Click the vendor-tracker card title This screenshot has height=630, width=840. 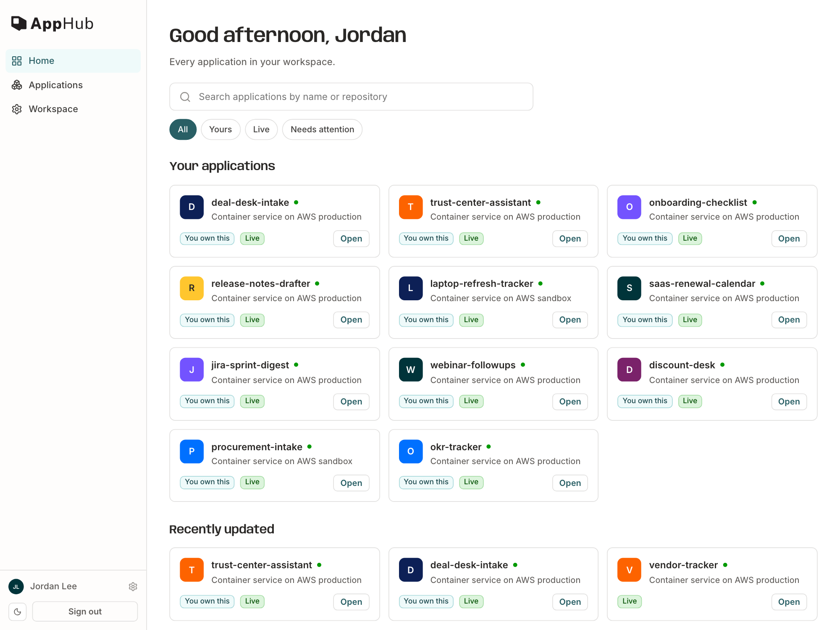click(683, 565)
